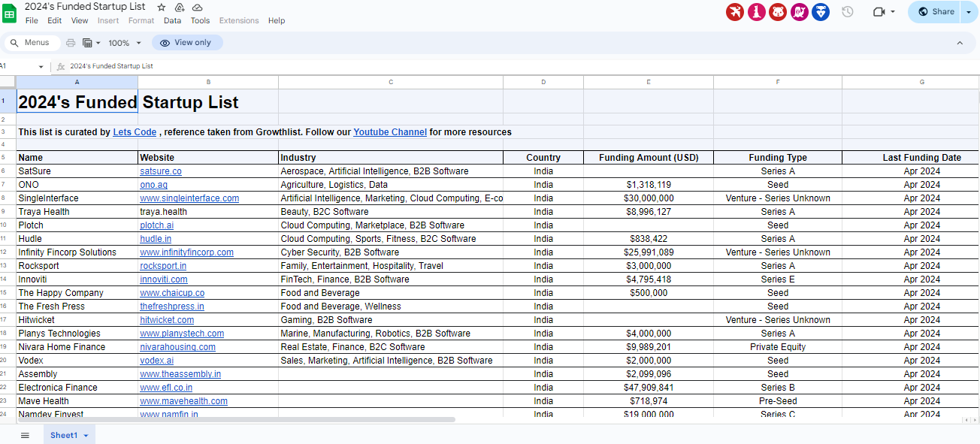The height and width of the screenshot is (444, 980).
Task: Select the Infinity Fincorp Solutions cell
Action: 77,252
